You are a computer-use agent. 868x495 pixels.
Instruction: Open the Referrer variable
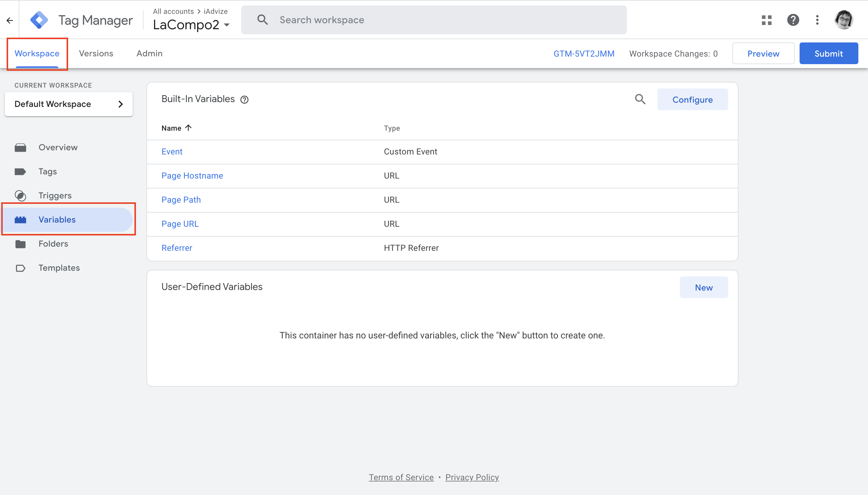(x=177, y=248)
